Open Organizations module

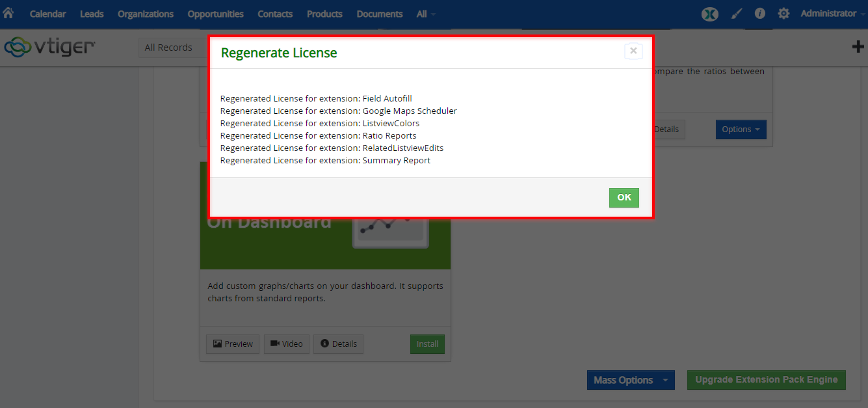pos(146,14)
